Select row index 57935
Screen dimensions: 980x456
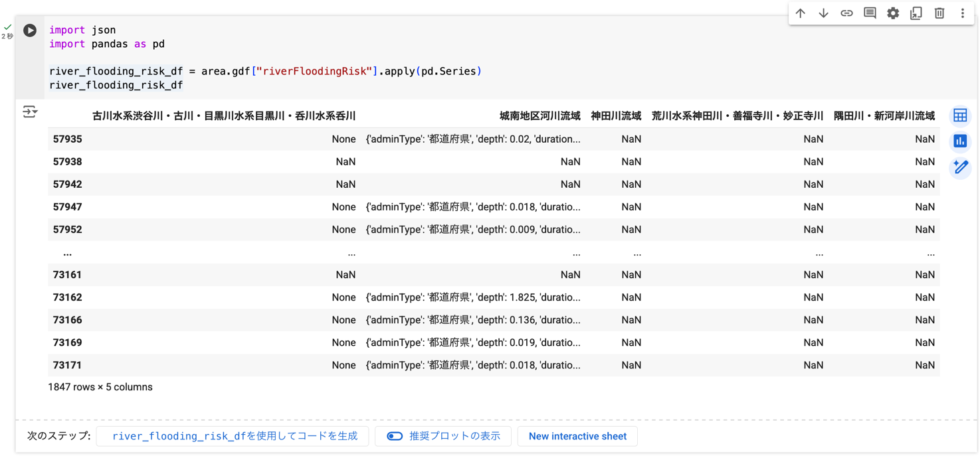pos(68,139)
